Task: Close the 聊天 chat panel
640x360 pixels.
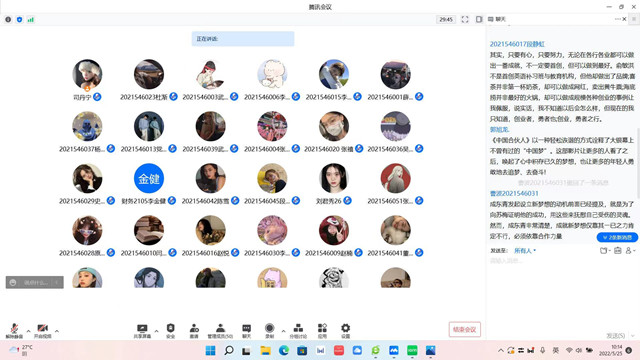Action: 624,19
